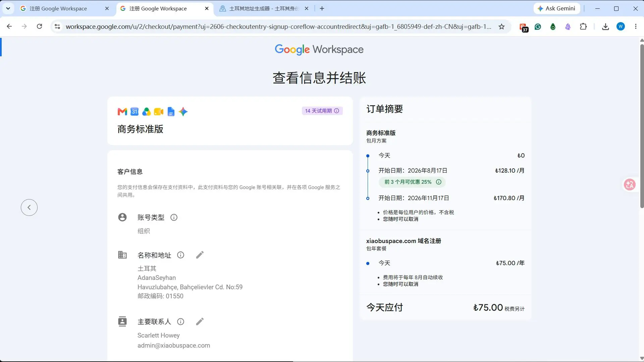Open the Grammarly extension icon
The height and width of the screenshot is (362, 644).
point(538,26)
